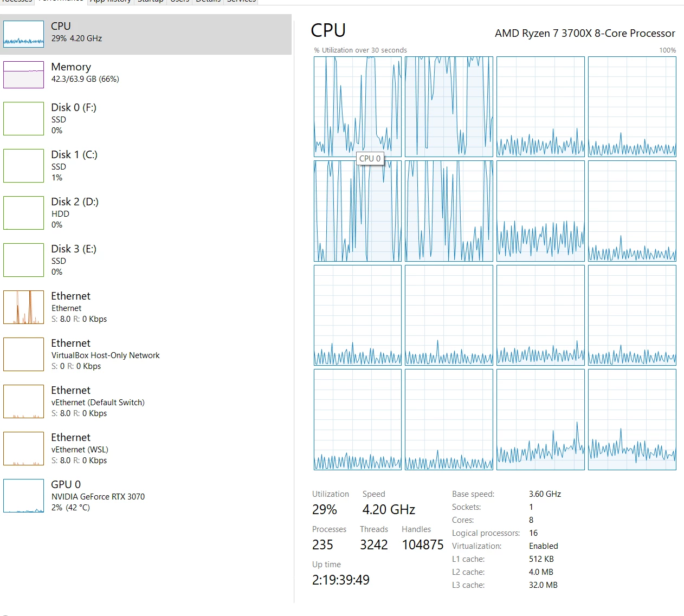684x616 pixels.
Task: Click the Handles count '104875'
Action: pyautogui.click(x=423, y=545)
